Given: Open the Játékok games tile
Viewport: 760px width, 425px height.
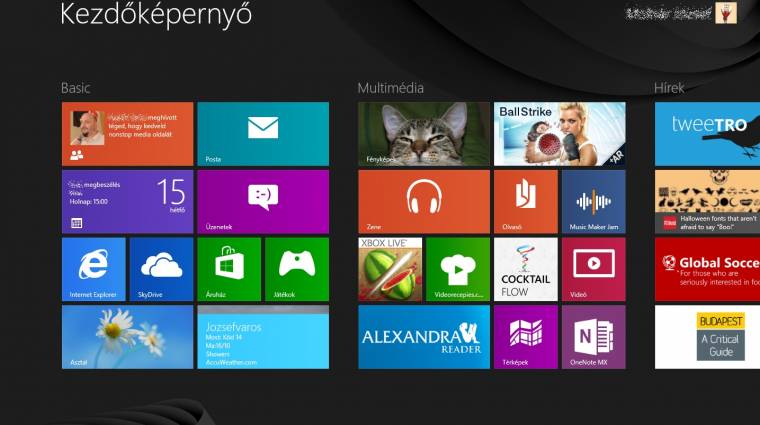Looking at the screenshot, I should click(297, 269).
